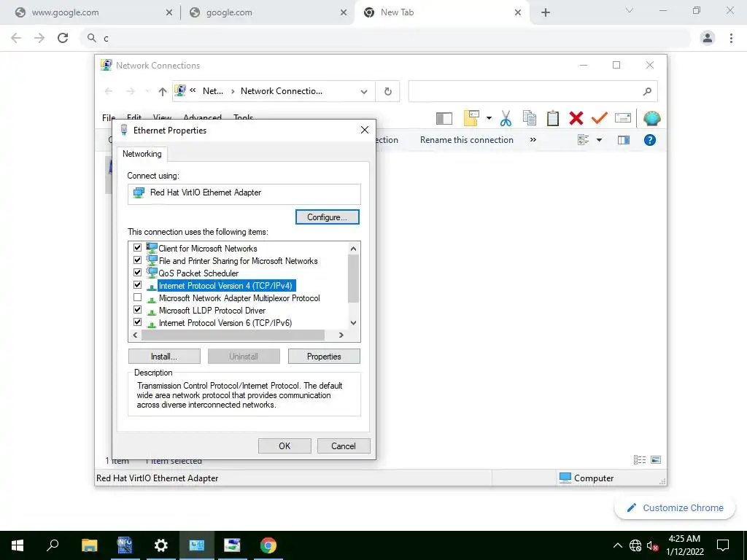The width and height of the screenshot is (747, 560).
Task: Click the red X delete icon
Action: pyautogui.click(x=576, y=118)
